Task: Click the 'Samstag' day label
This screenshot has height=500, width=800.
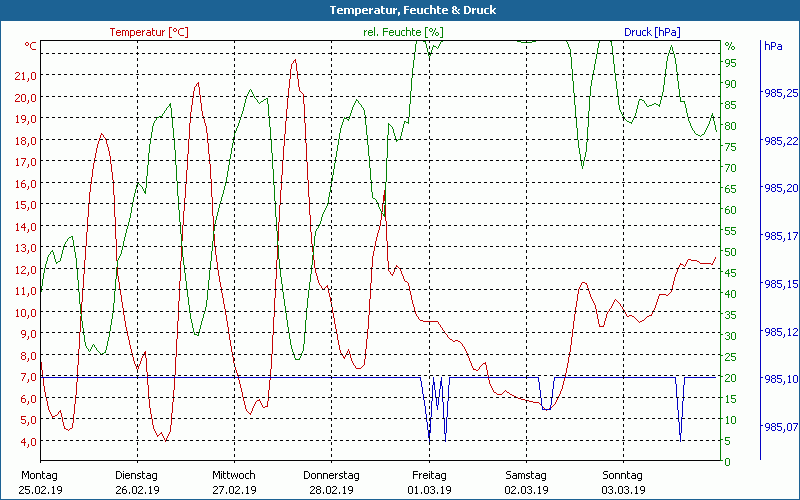Action: point(526,475)
